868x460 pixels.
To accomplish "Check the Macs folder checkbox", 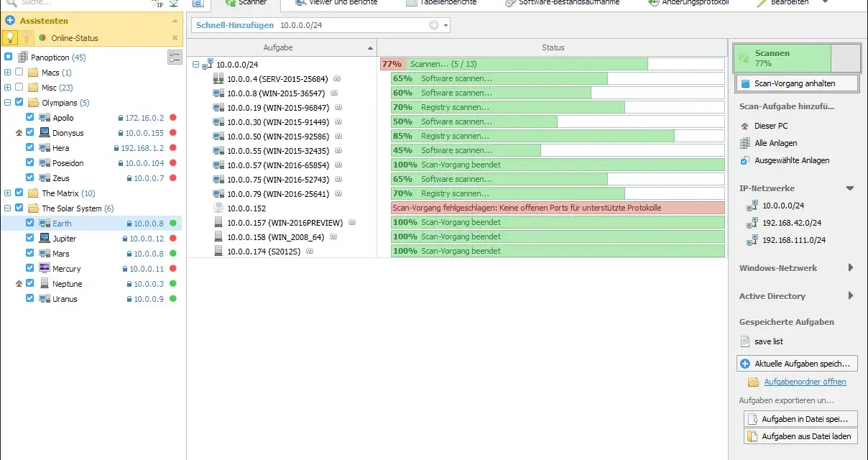I will [19, 73].
